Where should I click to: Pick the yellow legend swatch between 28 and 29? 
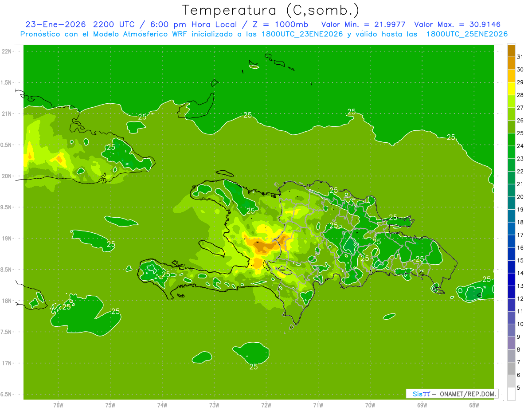pos(511,89)
